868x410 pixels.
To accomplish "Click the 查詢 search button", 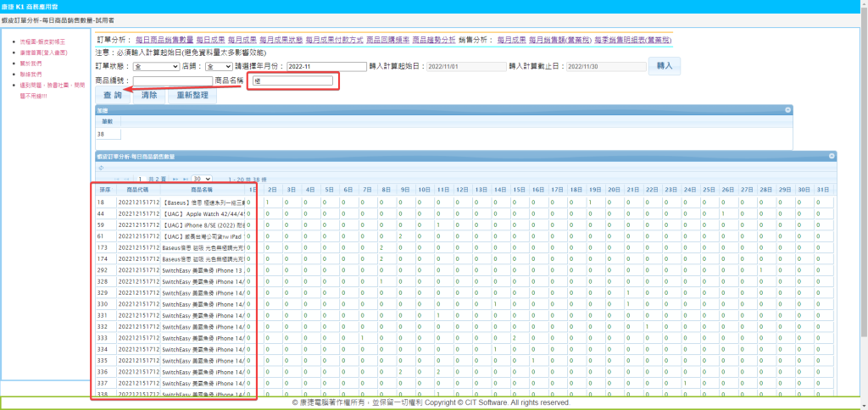I will [x=113, y=96].
